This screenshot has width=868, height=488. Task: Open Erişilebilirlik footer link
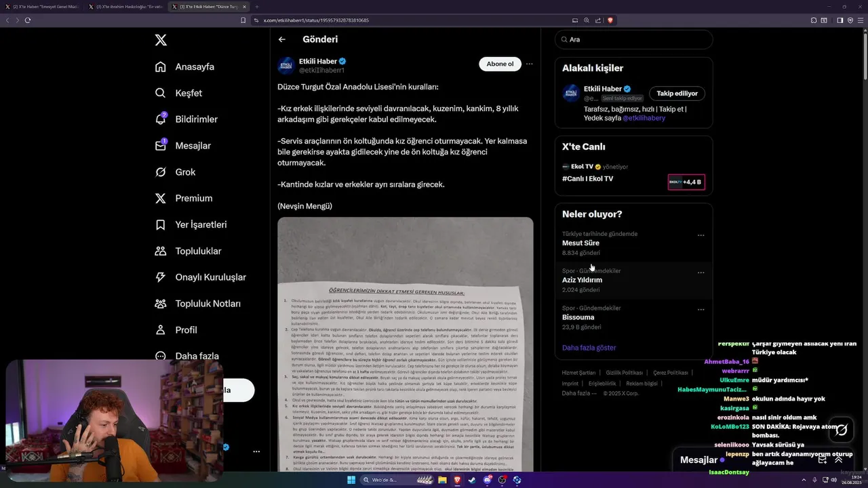click(602, 384)
